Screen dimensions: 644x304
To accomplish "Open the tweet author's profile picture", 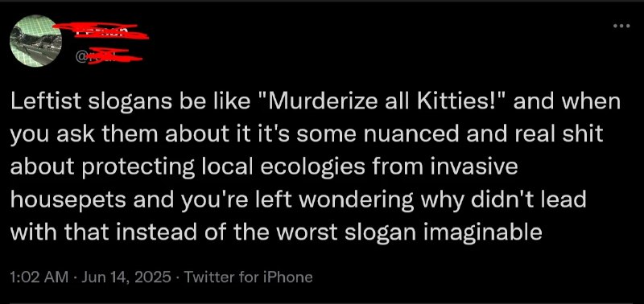I will coord(35,41).
